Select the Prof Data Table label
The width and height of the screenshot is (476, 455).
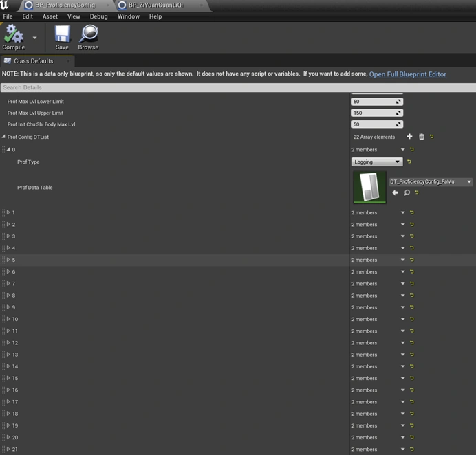tap(34, 188)
